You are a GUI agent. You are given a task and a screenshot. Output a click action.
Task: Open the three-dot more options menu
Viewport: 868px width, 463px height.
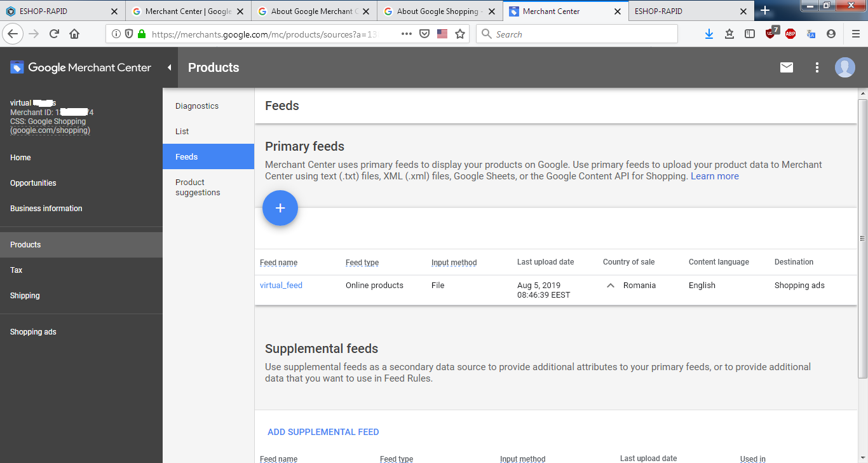click(817, 67)
